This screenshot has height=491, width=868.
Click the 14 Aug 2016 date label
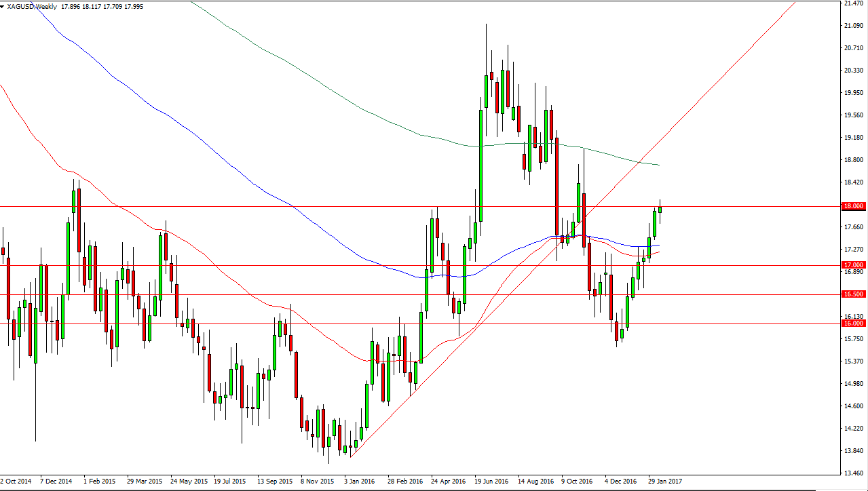[535, 481]
